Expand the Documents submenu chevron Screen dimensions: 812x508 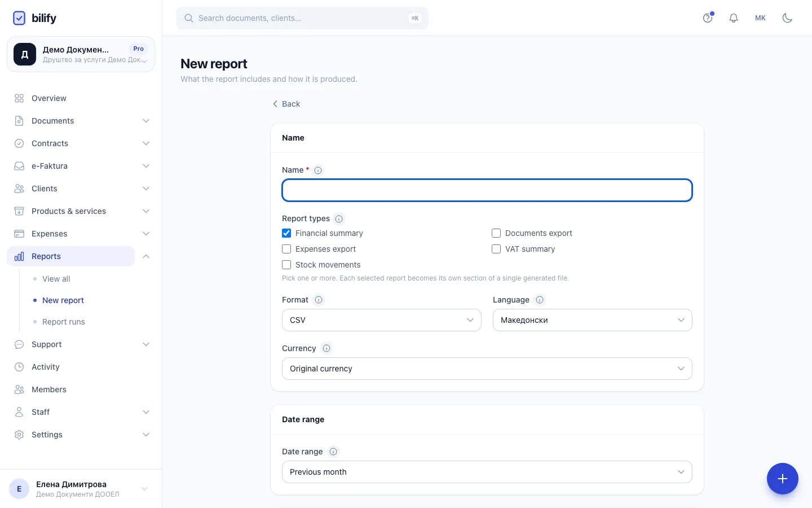(x=146, y=121)
